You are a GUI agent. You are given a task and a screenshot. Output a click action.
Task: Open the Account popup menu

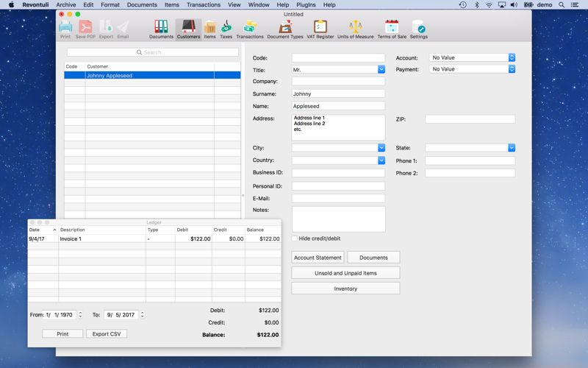click(x=472, y=57)
